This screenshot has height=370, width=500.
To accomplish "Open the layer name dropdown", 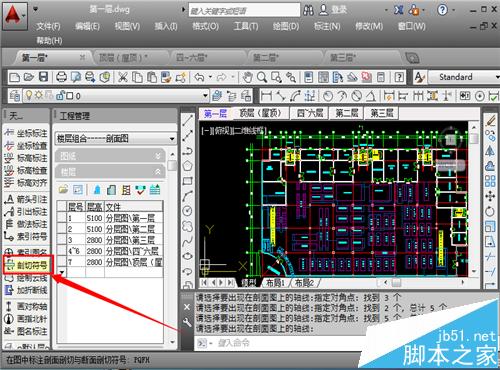I will coord(205,96).
